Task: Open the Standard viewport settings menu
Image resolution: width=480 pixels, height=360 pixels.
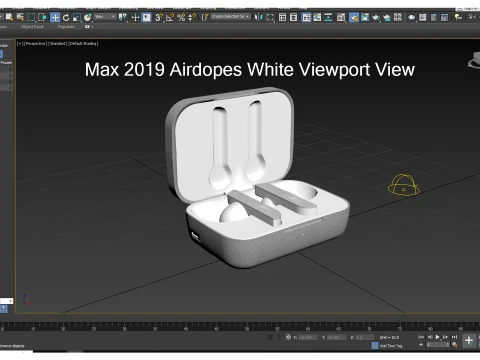Action: (57, 43)
